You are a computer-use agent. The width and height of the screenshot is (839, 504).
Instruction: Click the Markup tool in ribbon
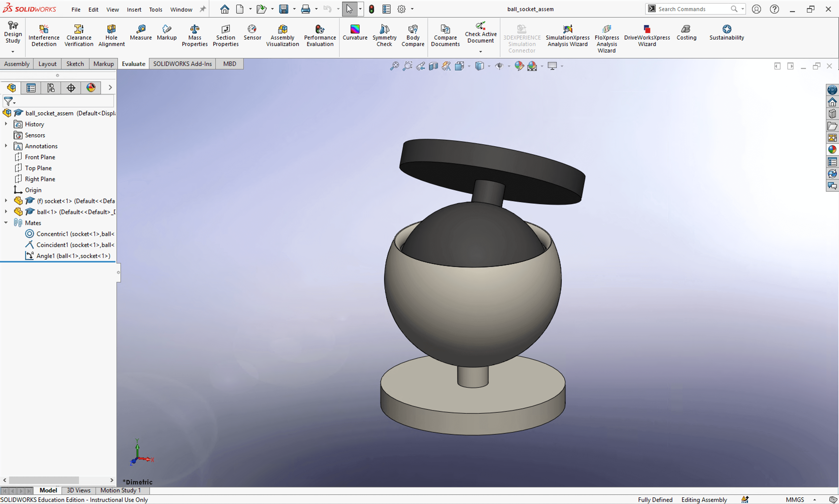(x=167, y=33)
